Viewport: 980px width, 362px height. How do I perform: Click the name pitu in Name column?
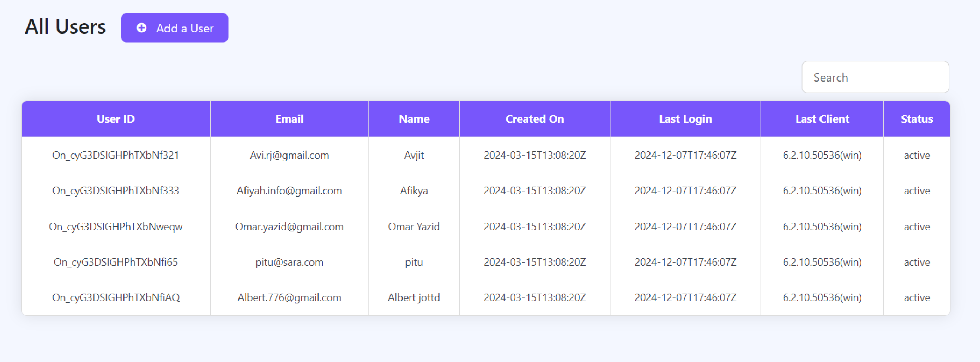point(414,262)
